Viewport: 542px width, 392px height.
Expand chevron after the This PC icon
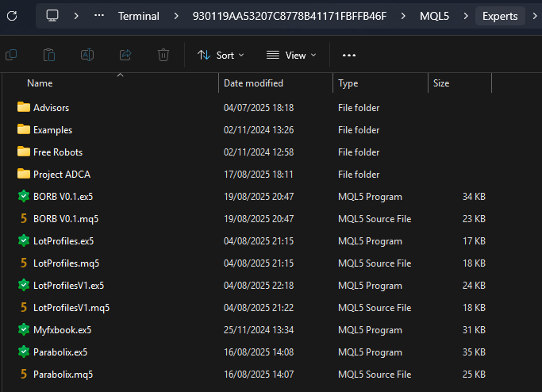tap(76, 16)
